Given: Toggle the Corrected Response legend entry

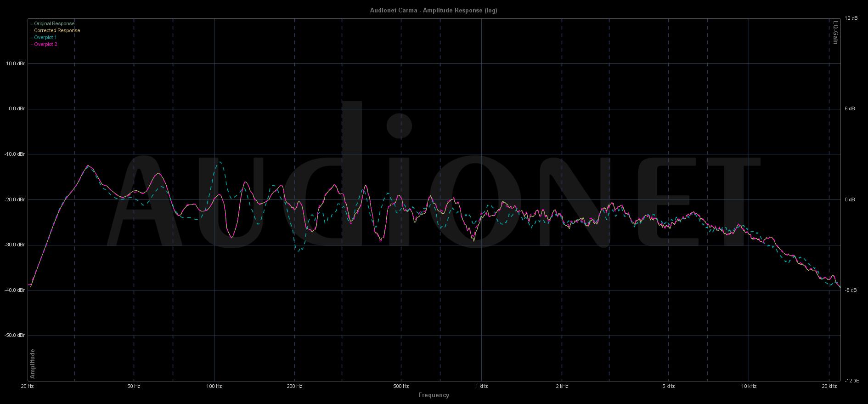Looking at the screenshot, I should coord(56,30).
